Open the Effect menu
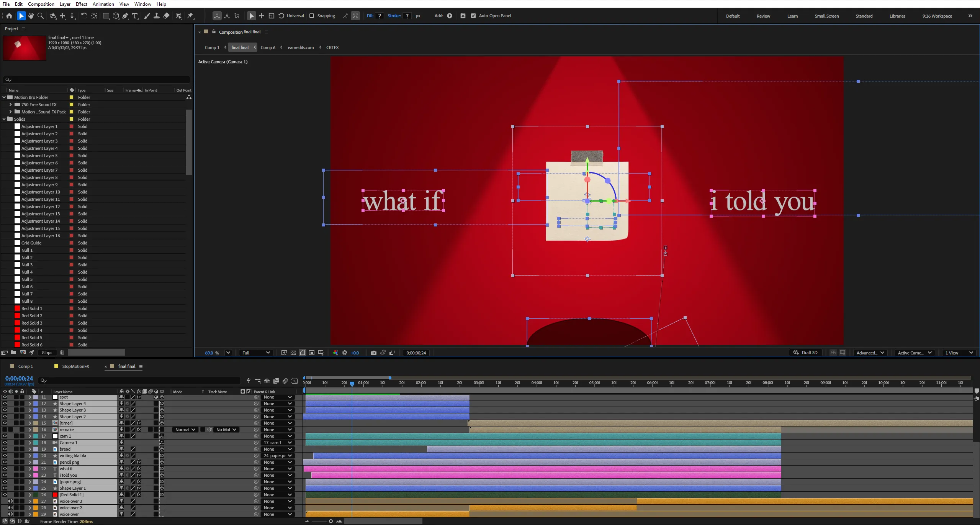This screenshot has height=525, width=980. click(82, 4)
